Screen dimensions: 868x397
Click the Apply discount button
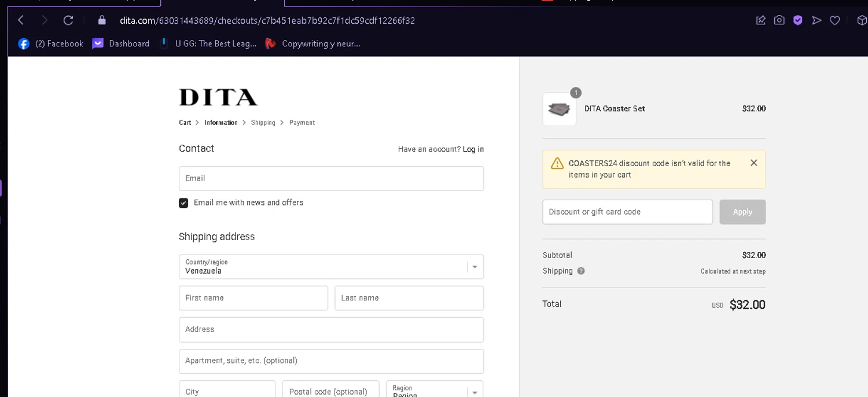(x=742, y=212)
